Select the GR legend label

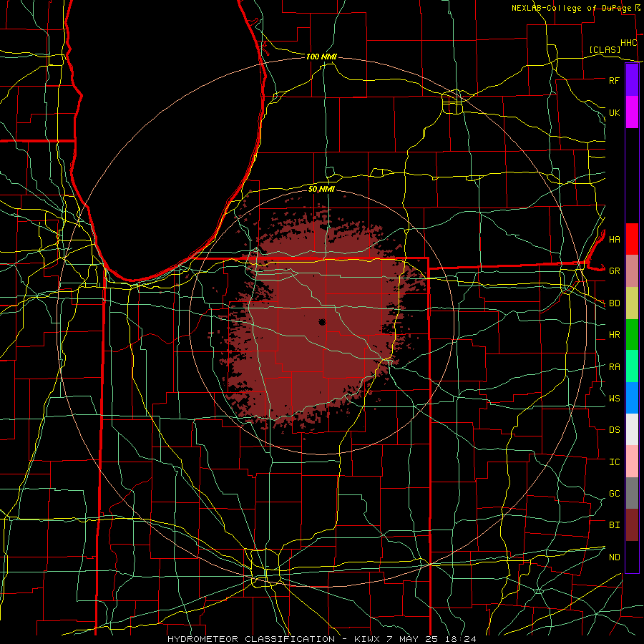pos(614,271)
